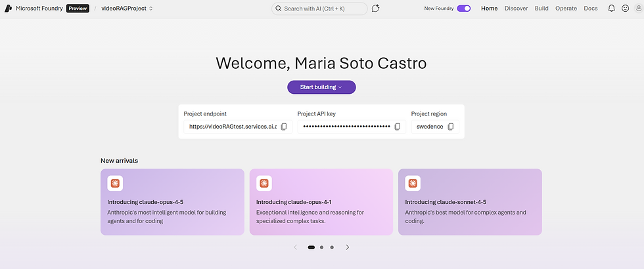Navigate to the Operate tab

(x=566, y=9)
